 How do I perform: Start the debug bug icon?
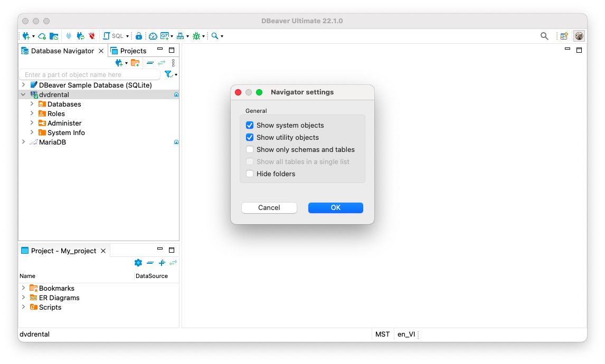coord(195,36)
